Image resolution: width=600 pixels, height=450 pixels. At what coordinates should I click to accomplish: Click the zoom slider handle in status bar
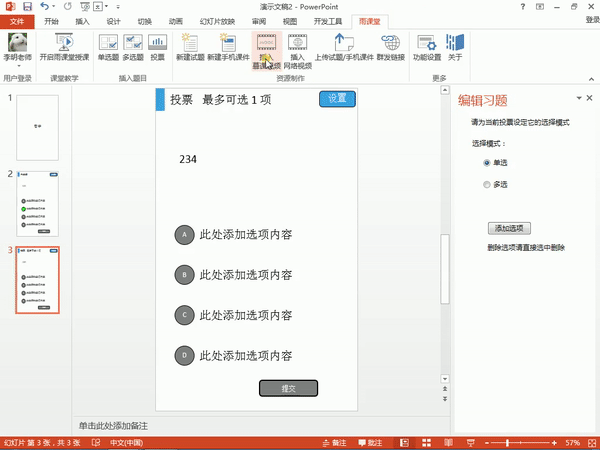(x=507, y=443)
